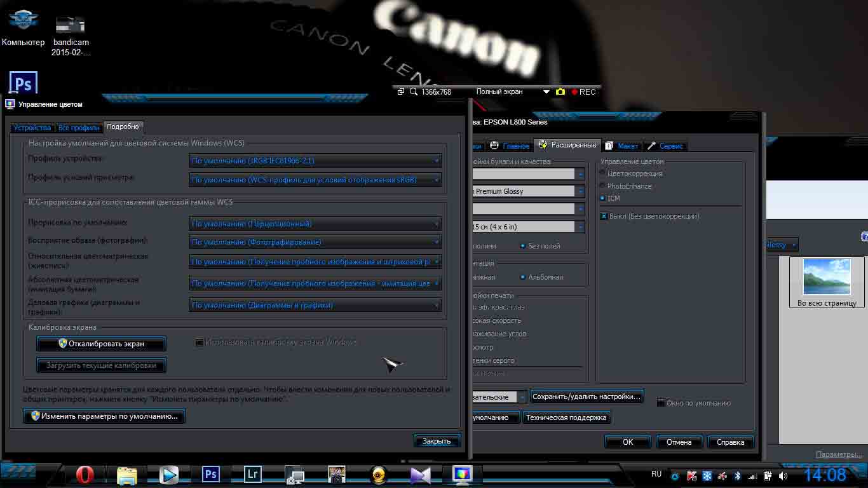Open Lightroom from the taskbar

tap(253, 474)
